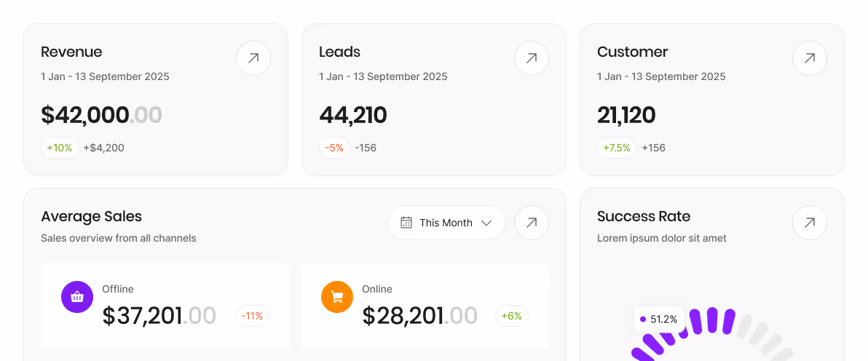
Task: Click 'Sales overview from all channels' text
Action: click(119, 239)
